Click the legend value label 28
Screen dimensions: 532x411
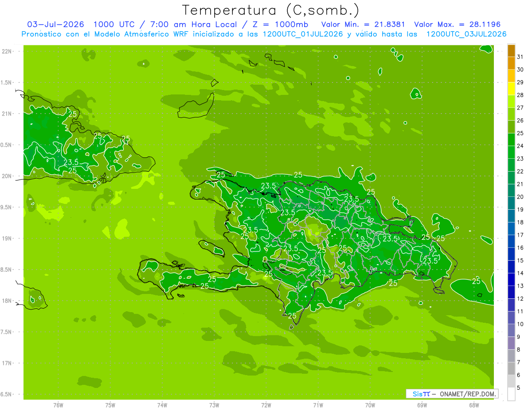520,95
